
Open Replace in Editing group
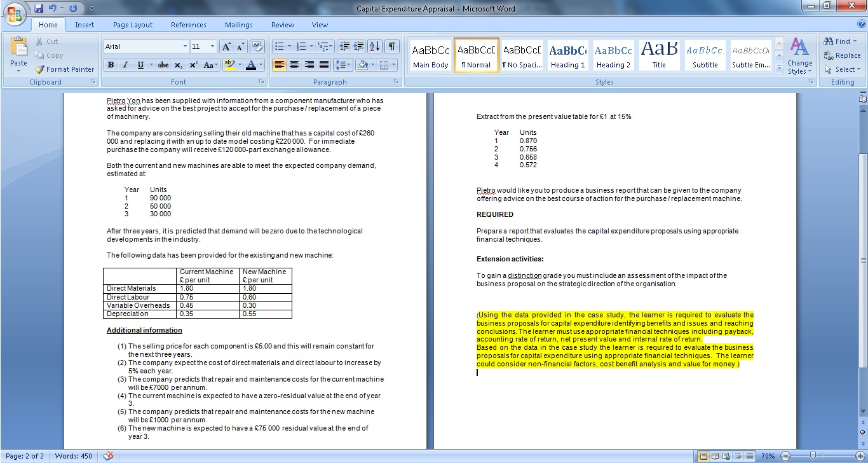click(842, 55)
